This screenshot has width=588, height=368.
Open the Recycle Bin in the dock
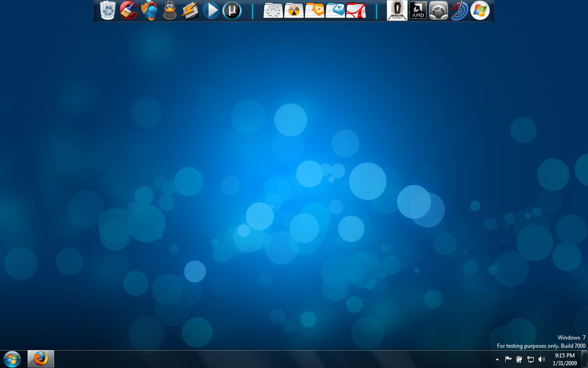click(107, 11)
